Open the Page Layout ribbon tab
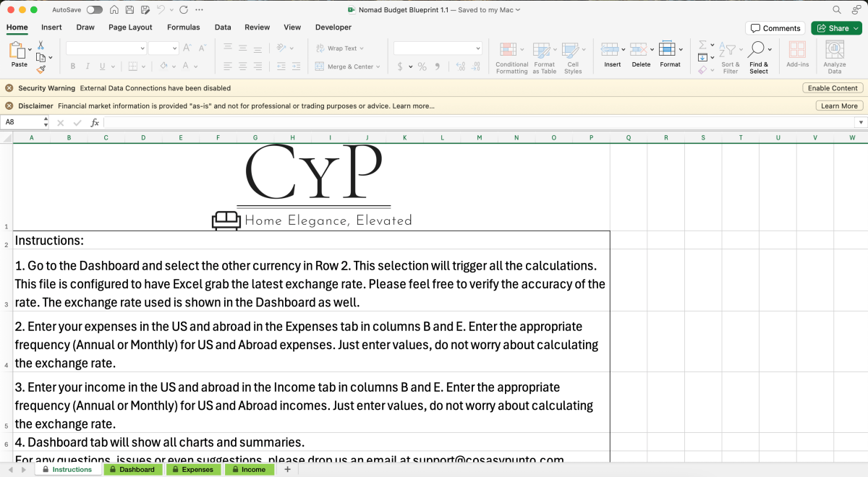 [x=130, y=27]
